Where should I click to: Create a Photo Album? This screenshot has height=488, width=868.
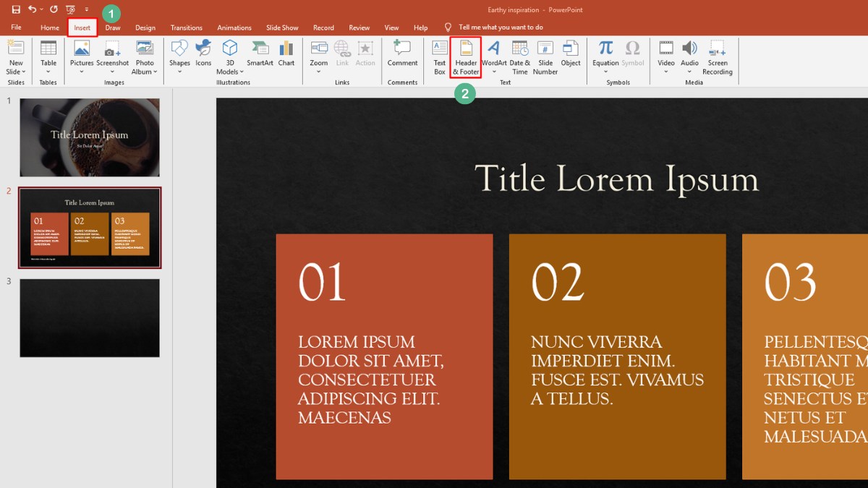click(x=145, y=57)
